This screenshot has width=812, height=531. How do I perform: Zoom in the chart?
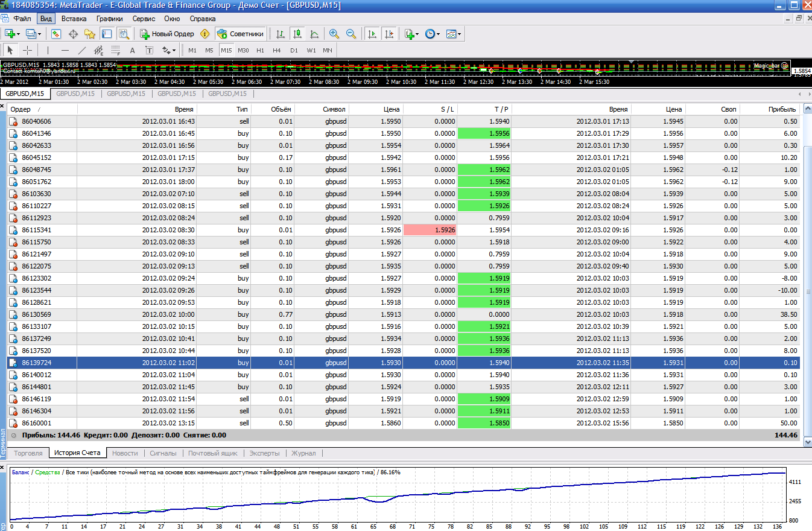coord(334,34)
